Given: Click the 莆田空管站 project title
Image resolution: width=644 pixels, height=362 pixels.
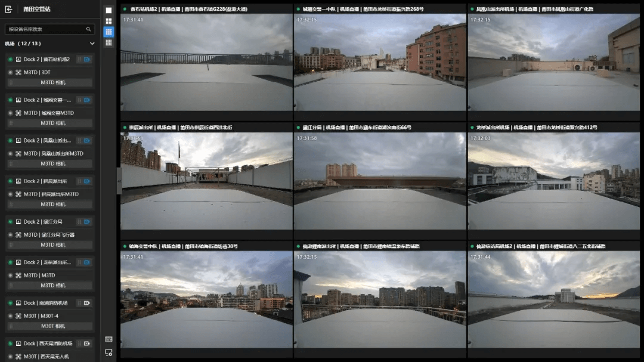Looking at the screenshot, I should pos(36,9).
